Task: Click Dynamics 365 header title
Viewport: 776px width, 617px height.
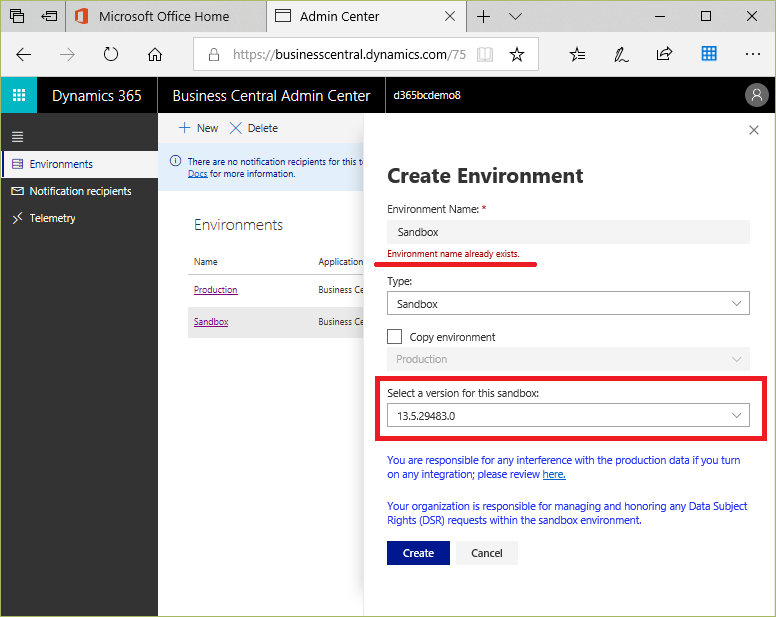Action: coord(97,95)
